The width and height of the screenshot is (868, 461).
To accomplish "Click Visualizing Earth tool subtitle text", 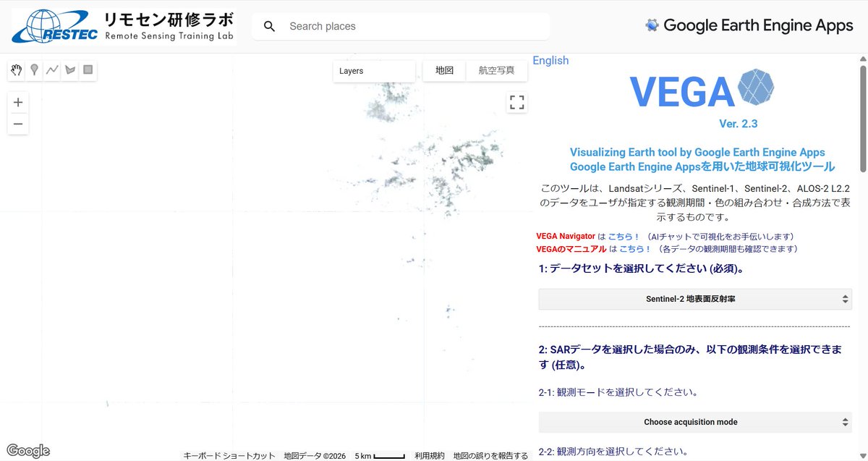I will click(x=697, y=152).
